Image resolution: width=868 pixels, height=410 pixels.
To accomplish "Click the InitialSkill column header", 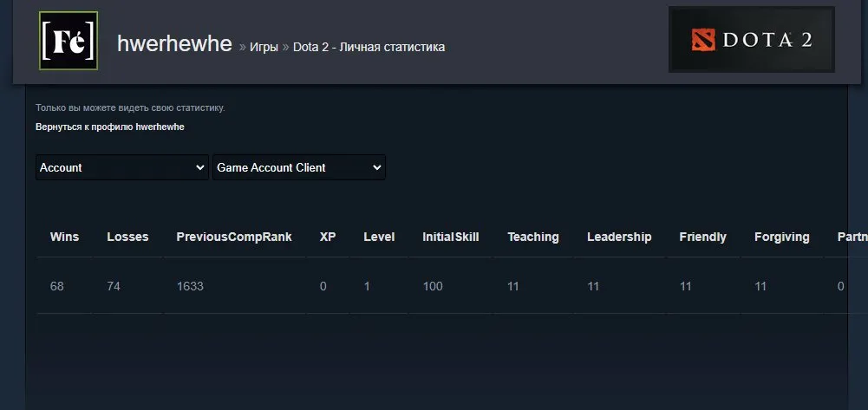I will click(451, 237).
